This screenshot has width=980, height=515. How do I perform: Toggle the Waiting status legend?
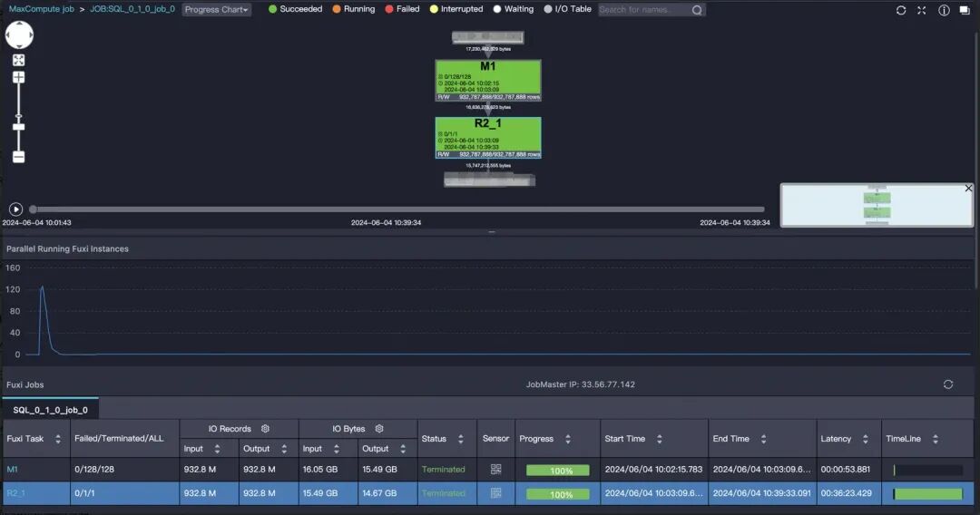pyautogui.click(x=513, y=9)
